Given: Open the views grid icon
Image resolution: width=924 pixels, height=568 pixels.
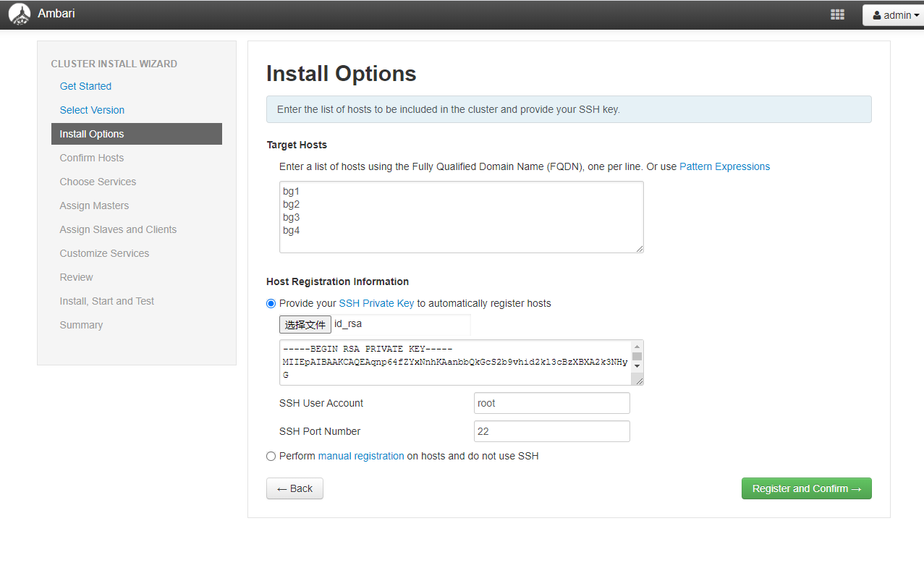Looking at the screenshot, I should tap(837, 14).
